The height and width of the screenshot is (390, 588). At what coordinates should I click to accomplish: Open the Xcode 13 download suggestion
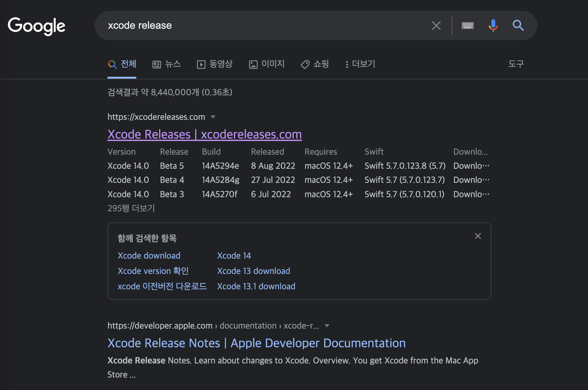[254, 271]
